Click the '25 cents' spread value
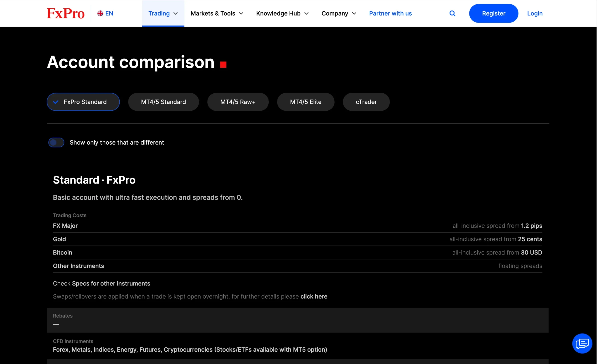597x364 pixels. tap(530, 239)
